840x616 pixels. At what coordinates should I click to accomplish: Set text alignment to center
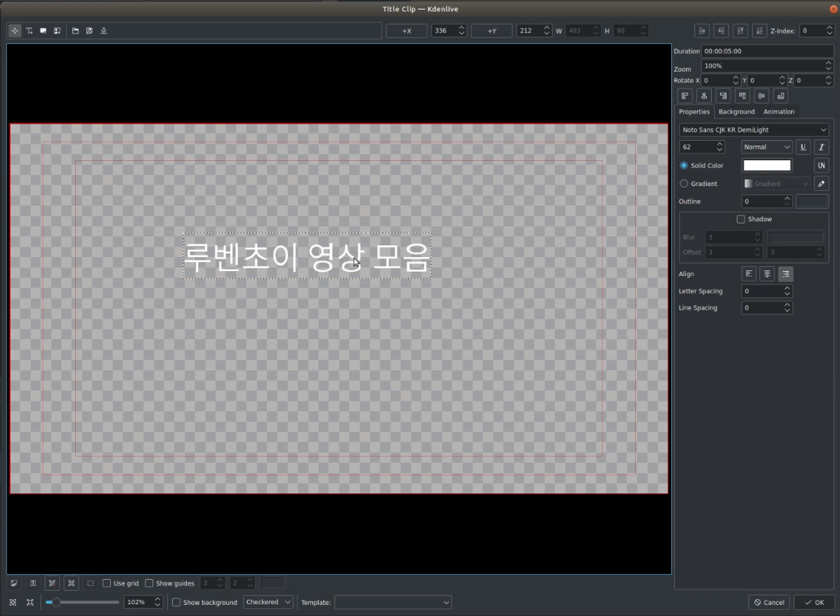tap(767, 274)
